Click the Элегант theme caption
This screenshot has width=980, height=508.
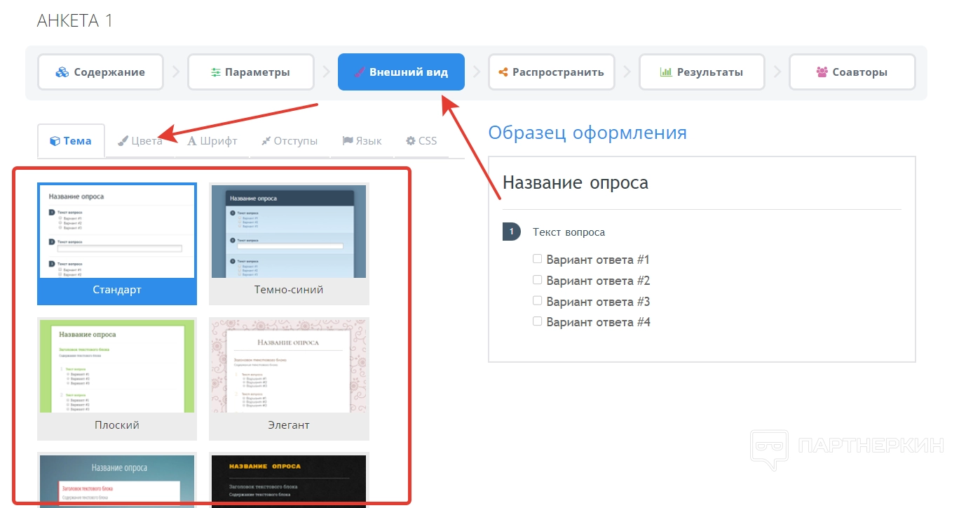pyautogui.click(x=289, y=425)
